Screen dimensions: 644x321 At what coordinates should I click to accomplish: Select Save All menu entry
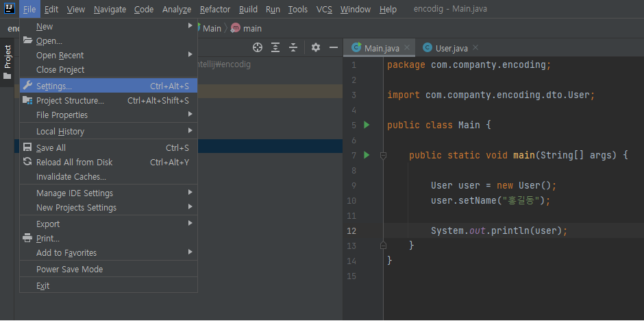(x=108, y=147)
